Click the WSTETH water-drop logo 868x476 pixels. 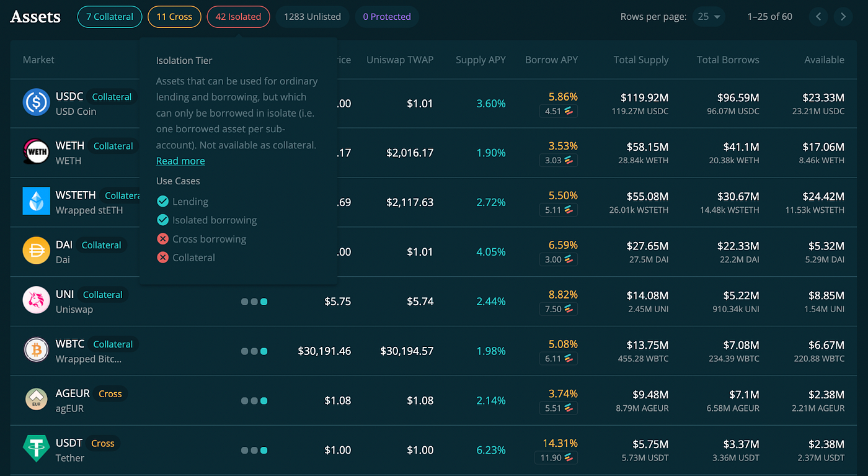tap(36, 202)
